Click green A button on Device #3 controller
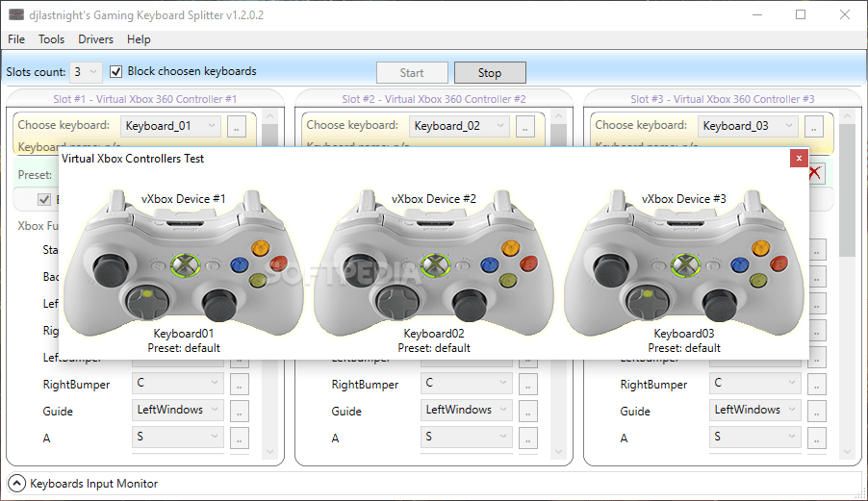This screenshot has width=868, height=501. tap(758, 281)
